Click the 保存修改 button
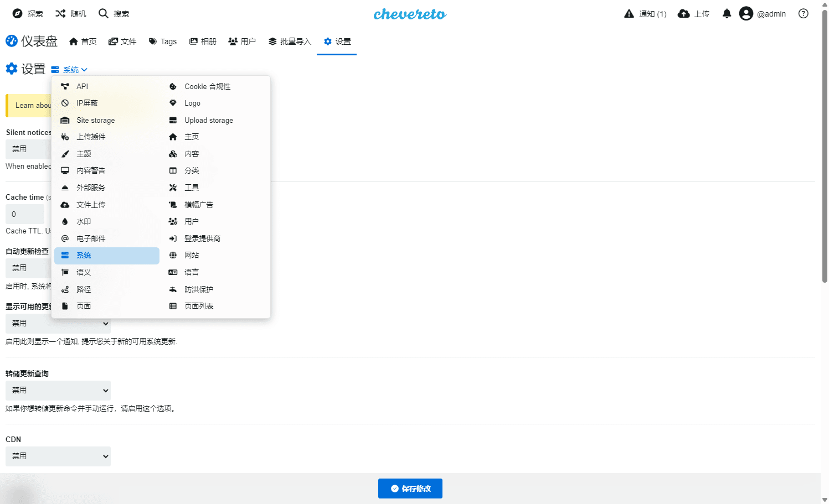The height and width of the screenshot is (504, 829). 410,489
